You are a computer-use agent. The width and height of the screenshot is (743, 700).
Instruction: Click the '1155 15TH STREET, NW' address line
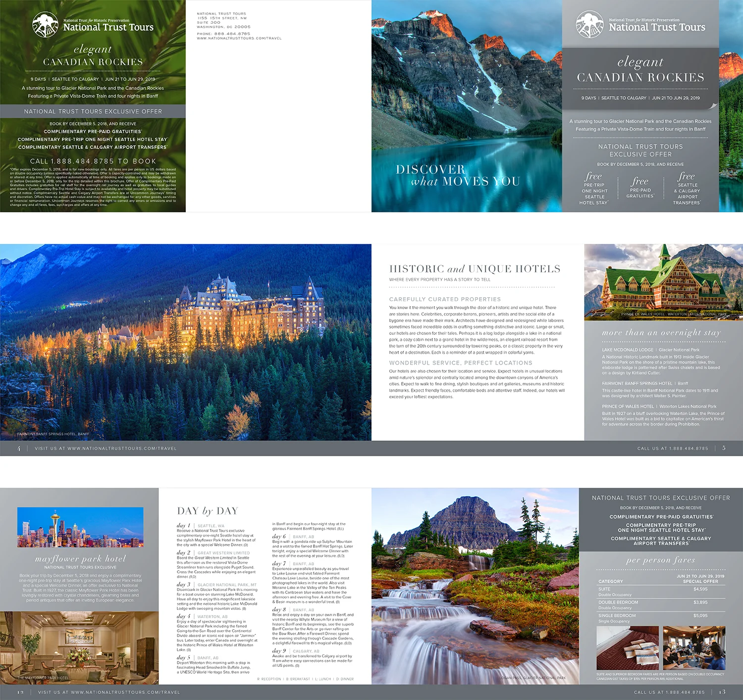tap(222, 18)
